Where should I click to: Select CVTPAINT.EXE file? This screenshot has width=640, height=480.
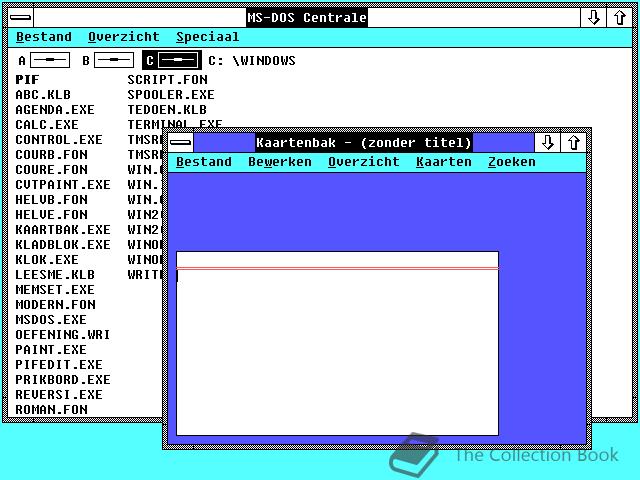pos(63,184)
